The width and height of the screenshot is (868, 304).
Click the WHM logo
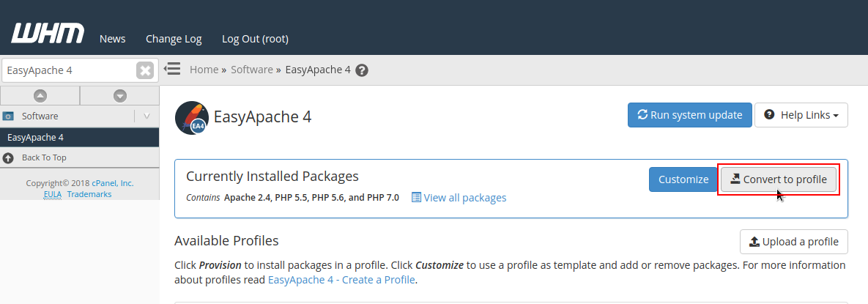(48, 33)
